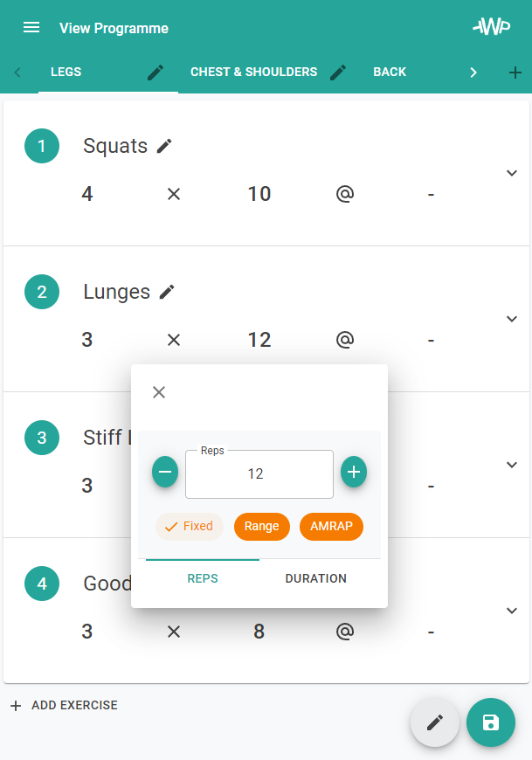
Task: Edit the Squats exercise name
Action: pyautogui.click(x=164, y=146)
